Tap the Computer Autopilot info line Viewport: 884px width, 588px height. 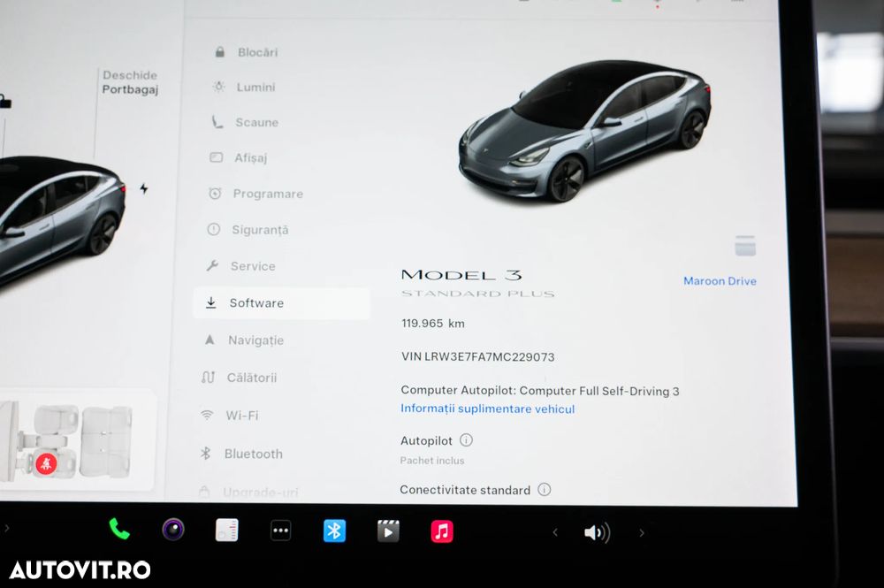pos(539,391)
